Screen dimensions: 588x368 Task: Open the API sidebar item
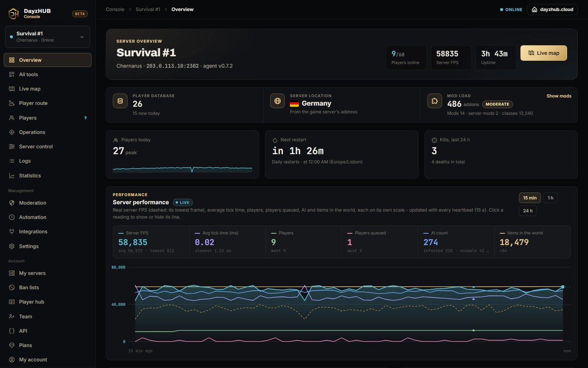click(48, 331)
